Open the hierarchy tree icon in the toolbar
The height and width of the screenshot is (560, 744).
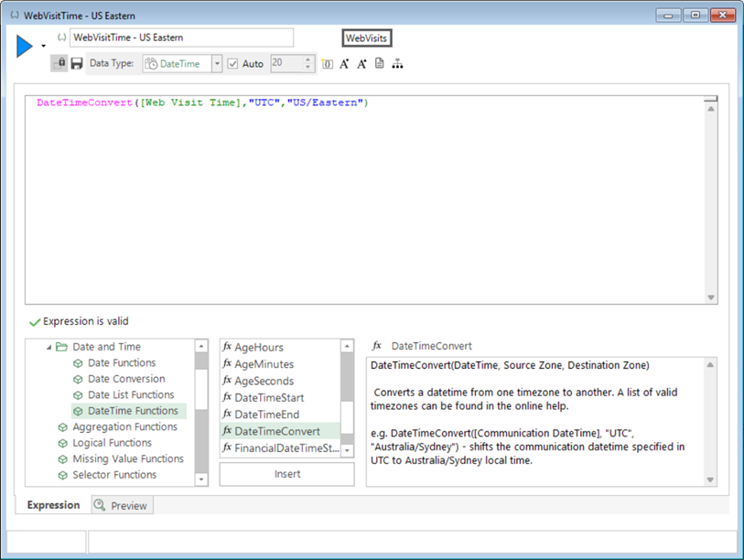(x=397, y=64)
